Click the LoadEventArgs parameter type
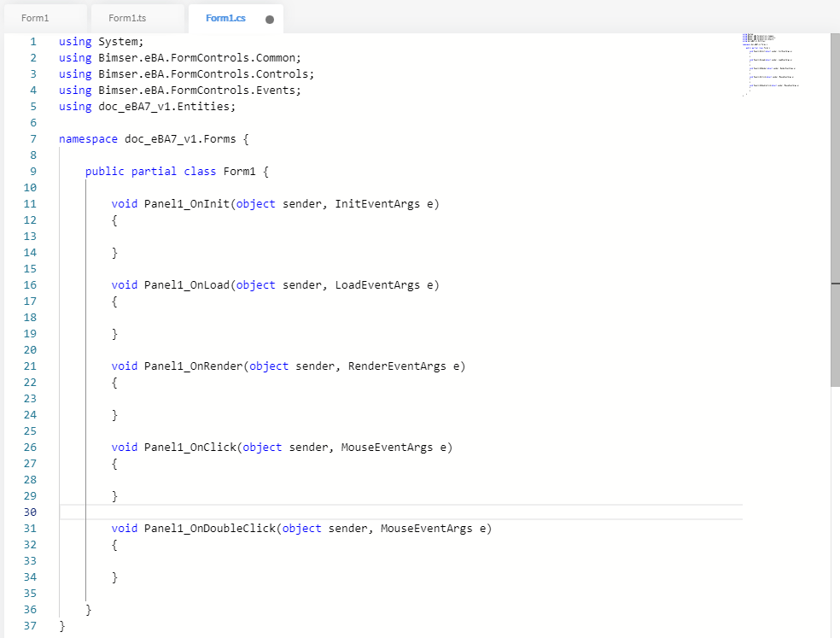This screenshot has width=840, height=638. 377,284
